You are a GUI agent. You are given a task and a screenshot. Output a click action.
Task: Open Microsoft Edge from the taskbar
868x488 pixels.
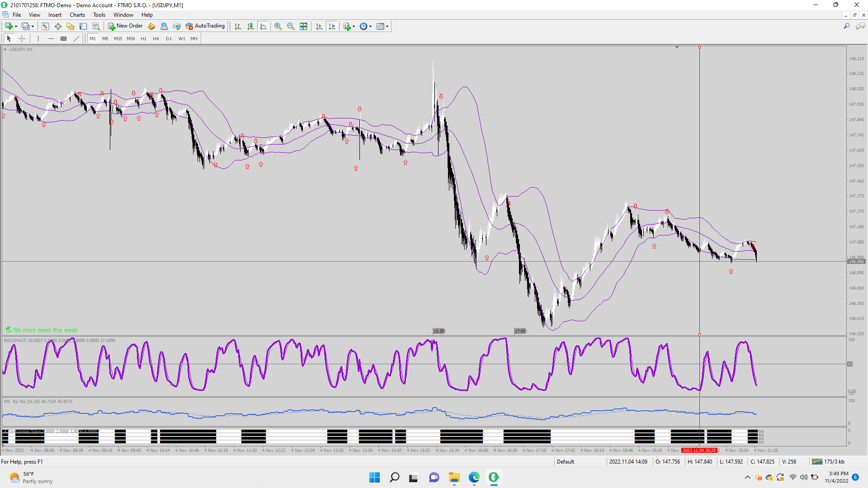click(x=474, y=477)
